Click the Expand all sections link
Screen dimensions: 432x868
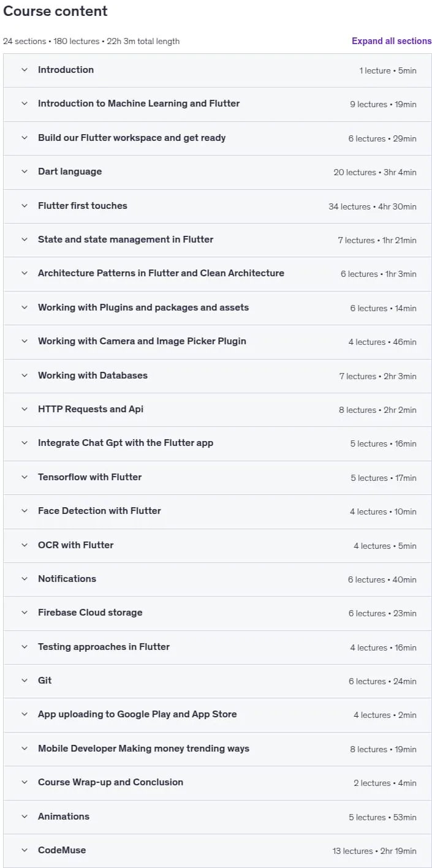[392, 41]
